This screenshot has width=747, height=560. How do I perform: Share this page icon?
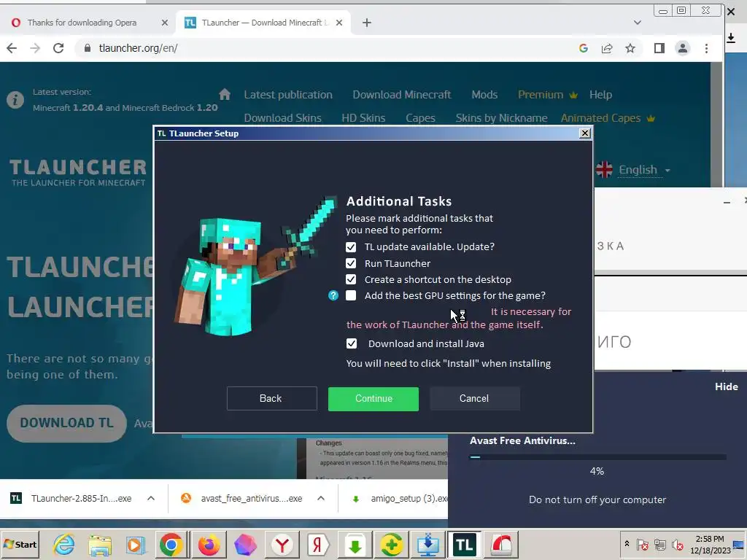607,48
